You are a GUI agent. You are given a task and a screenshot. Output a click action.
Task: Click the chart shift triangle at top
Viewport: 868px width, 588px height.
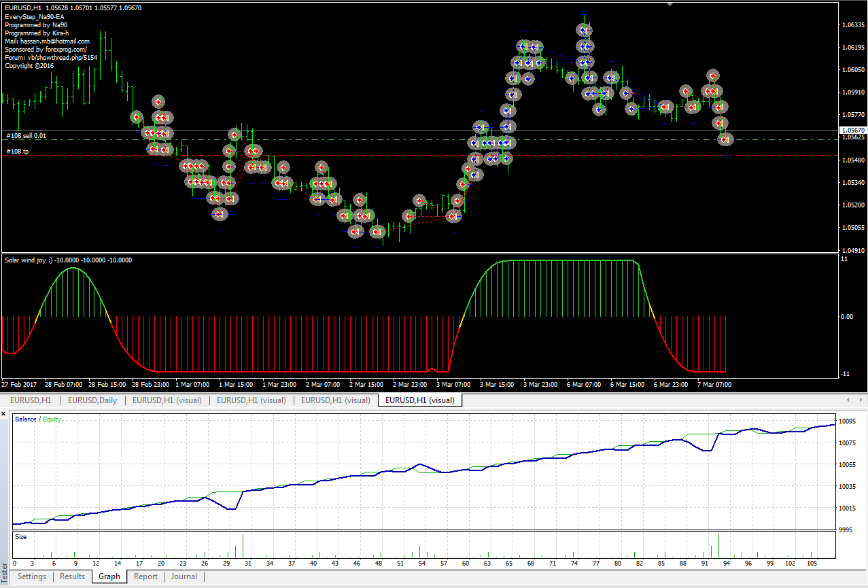671,4
